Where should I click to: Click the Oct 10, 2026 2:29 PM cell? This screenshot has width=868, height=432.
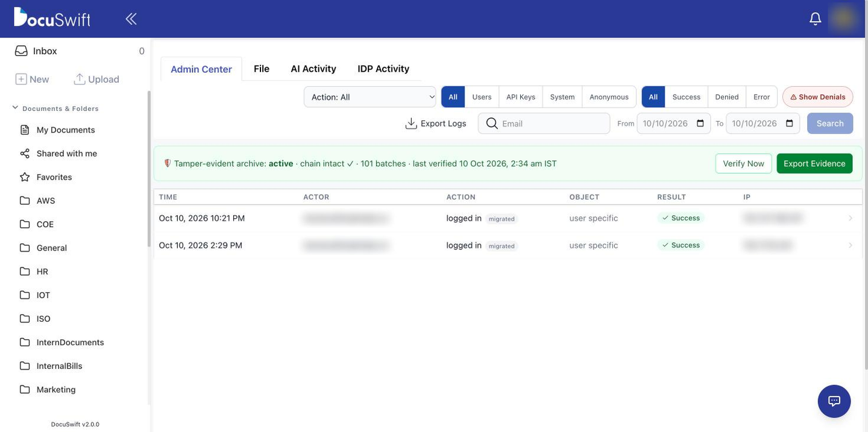201,245
